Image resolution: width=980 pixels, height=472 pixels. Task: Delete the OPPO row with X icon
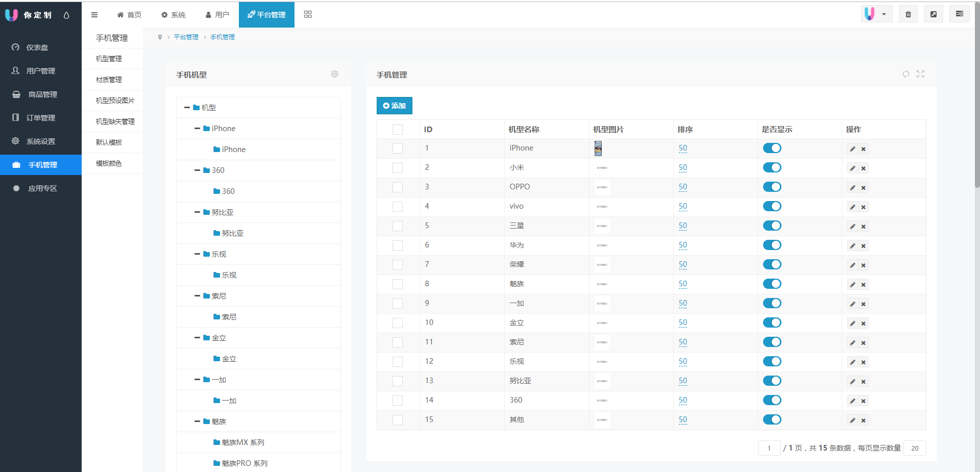click(x=864, y=188)
